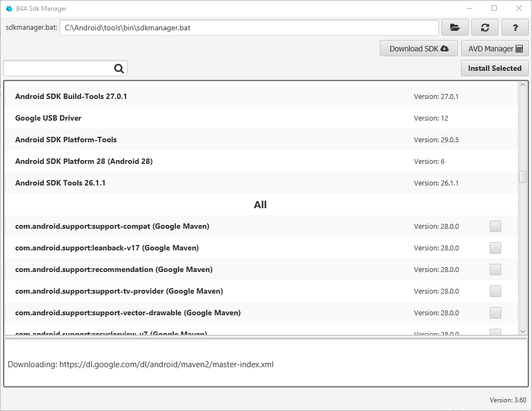Enable the leanback-v17 checkbox
Screen dimensions: 532x411
(495, 248)
